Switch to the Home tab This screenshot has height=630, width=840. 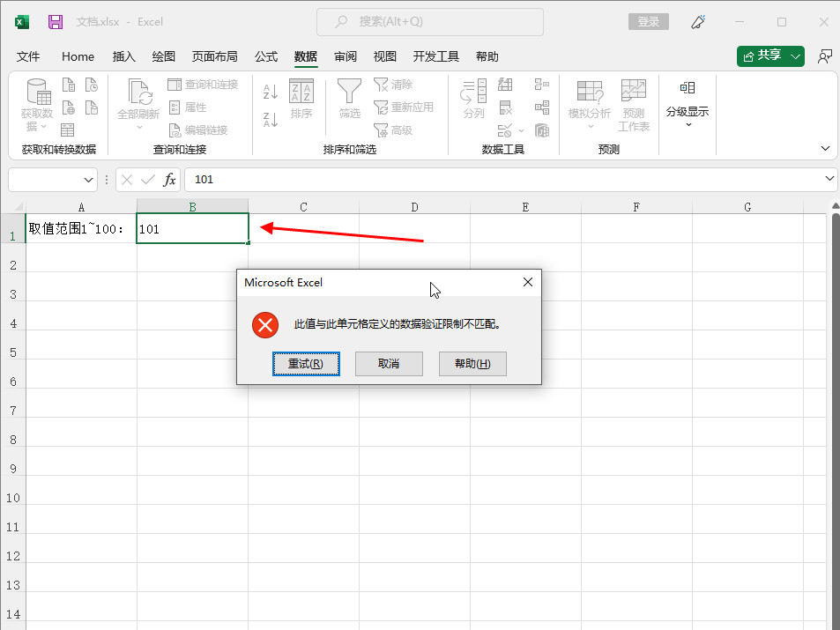(78, 56)
